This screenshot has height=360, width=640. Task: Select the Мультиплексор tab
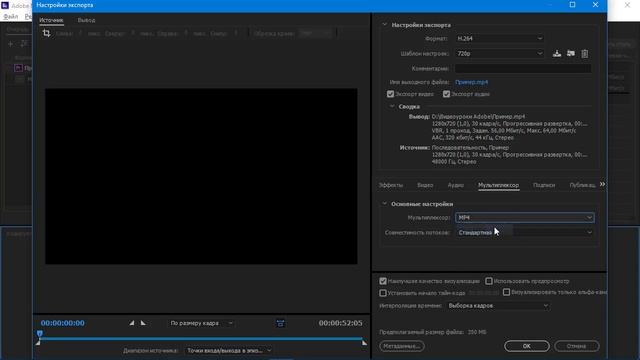498,185
